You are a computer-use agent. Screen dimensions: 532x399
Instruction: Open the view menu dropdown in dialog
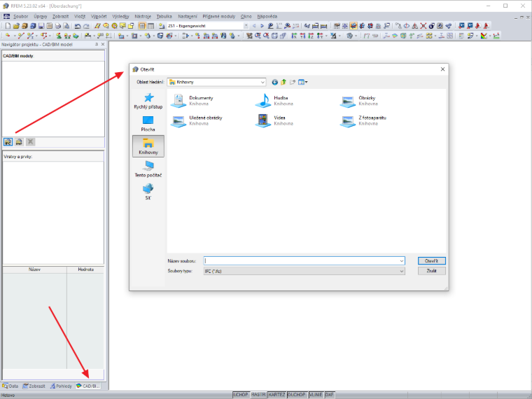302,82
